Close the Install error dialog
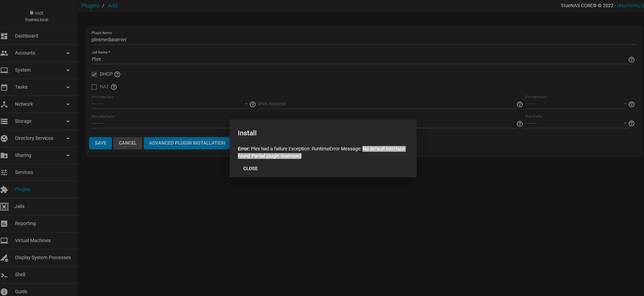 [x=251, y=168]
